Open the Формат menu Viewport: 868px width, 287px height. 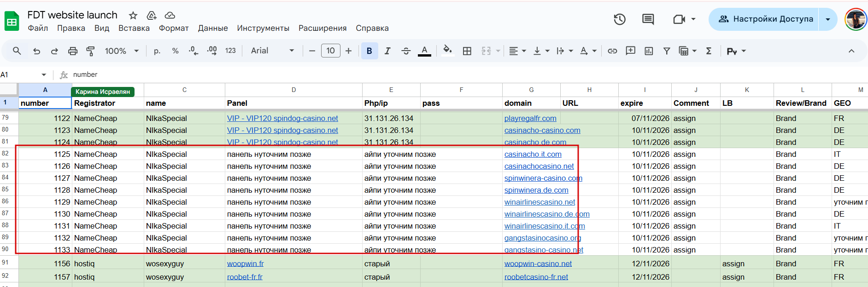[x=174, y=28]
